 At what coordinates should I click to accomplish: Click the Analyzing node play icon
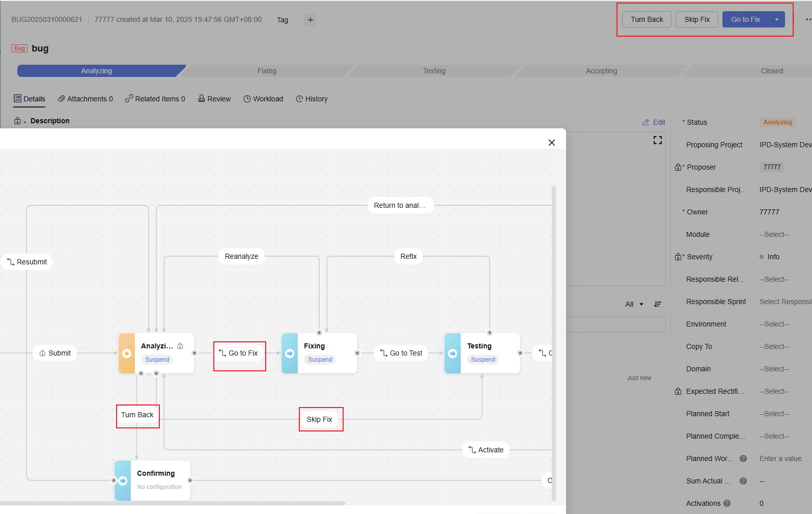tap(127, 354)
